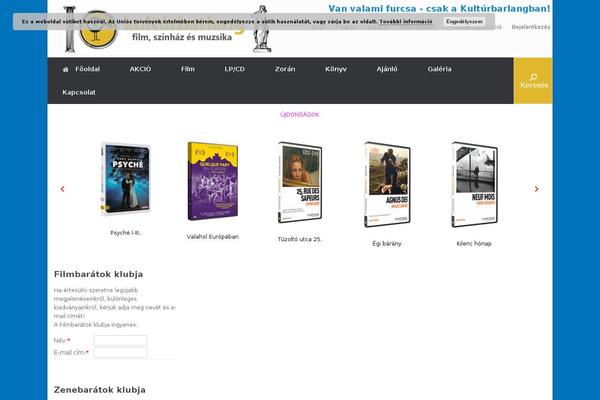The width and height of the screenshot is (600, 400).
Task: Select Film in the navigation bar
Action: (x=188, y=69)
